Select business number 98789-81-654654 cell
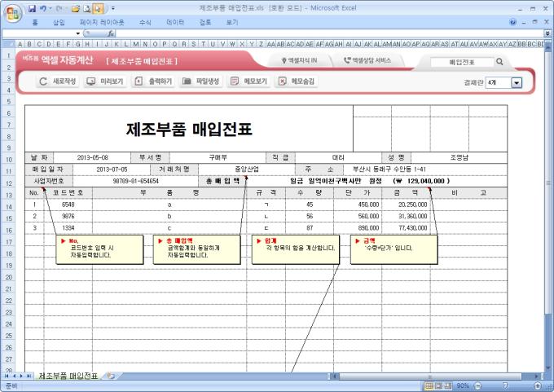554x392 pixels. click(x=136, y=182)
